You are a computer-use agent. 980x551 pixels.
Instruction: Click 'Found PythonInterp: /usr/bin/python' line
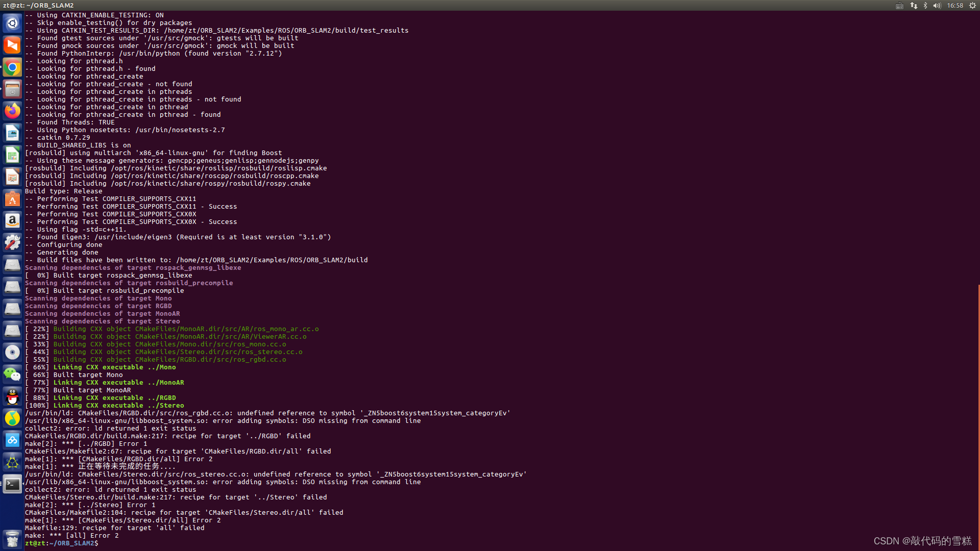coord(154,54)
